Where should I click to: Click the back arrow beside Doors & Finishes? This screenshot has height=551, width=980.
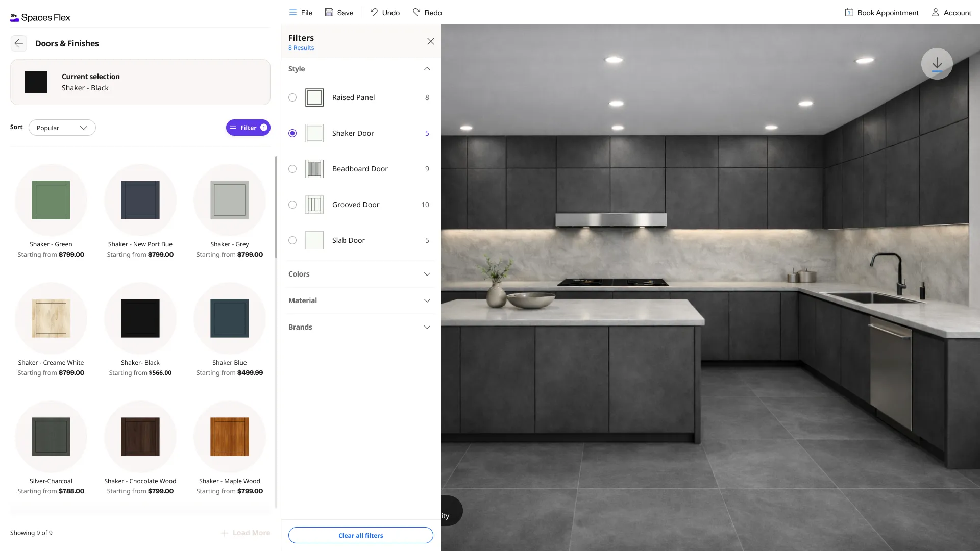[x=19, y=43]
